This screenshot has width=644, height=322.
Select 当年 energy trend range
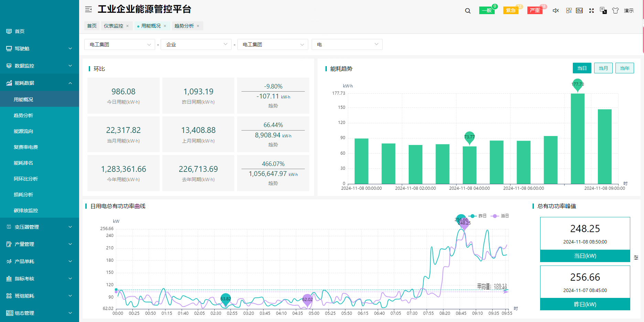click(x=625, y=68)
